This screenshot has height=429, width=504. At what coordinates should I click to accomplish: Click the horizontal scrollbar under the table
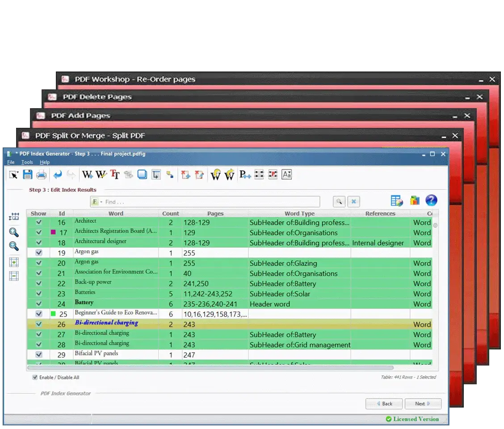tap(210, 368)
